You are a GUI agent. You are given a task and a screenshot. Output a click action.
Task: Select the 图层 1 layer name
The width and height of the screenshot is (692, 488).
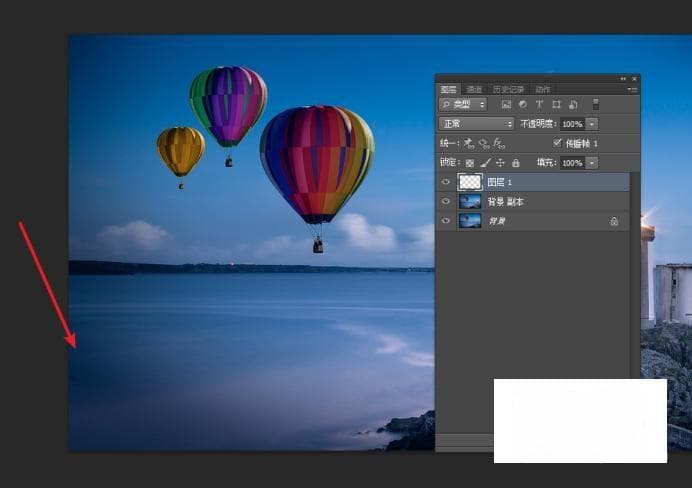[500, 182]
